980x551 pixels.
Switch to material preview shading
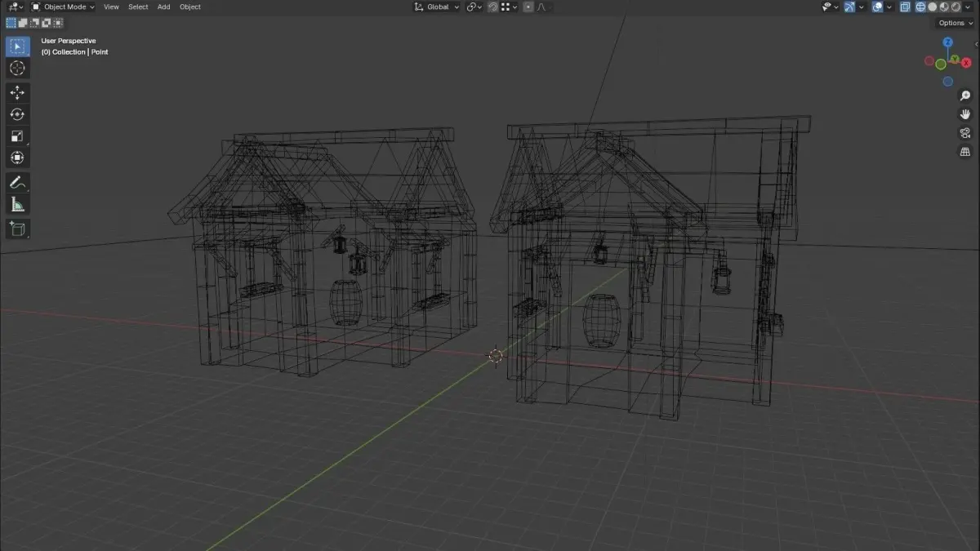(x=944, y=7)
